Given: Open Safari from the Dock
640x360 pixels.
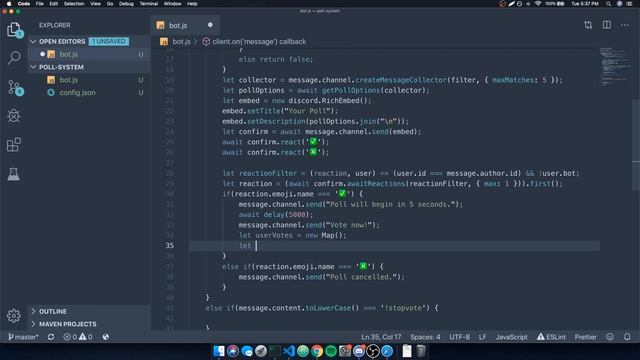Looking at the screenshot, I should coord(387,351).
